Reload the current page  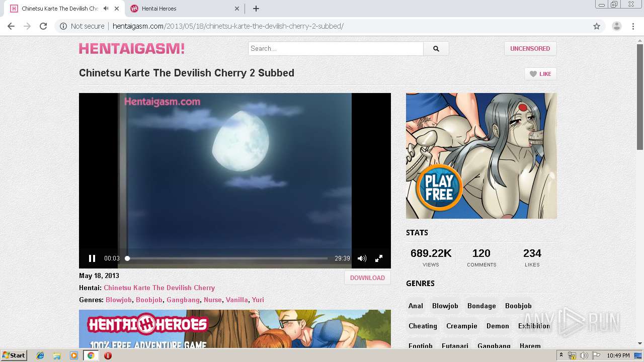(43, 26)
